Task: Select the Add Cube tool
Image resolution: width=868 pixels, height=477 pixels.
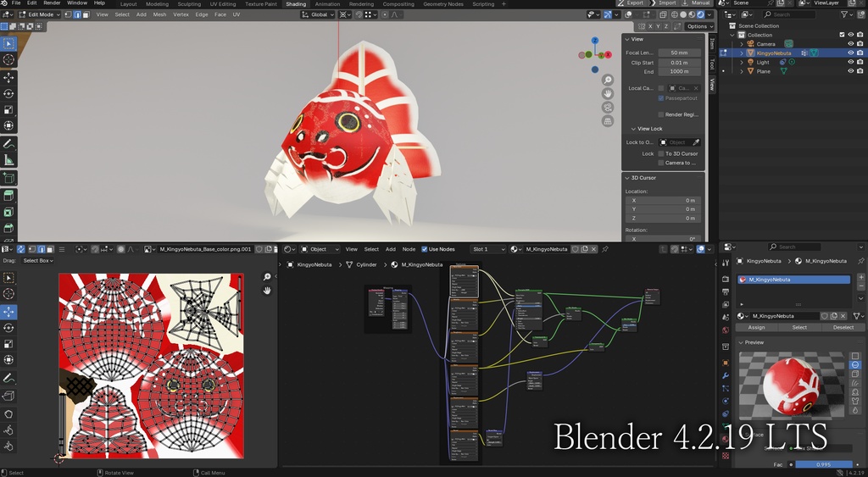Action: [x=8, y=178]
